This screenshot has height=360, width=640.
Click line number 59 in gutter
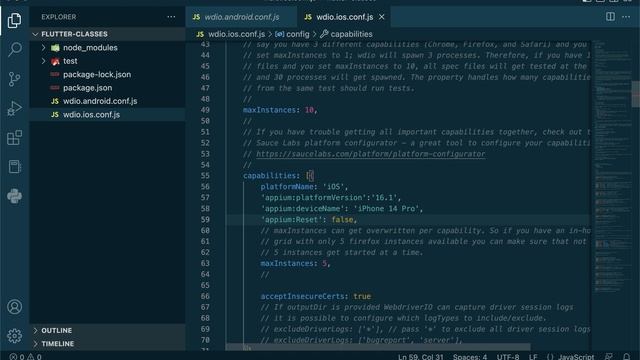(x=205, y=220)
